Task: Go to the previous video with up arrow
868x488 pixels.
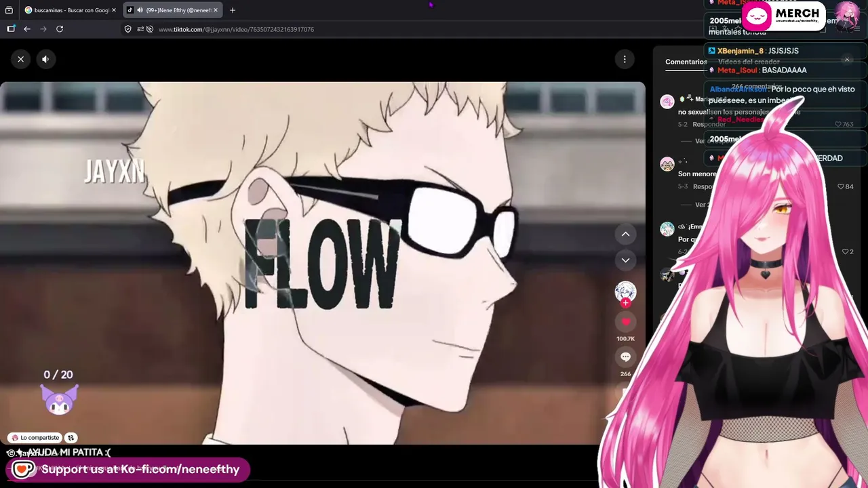Action: [x=625, y=235]
